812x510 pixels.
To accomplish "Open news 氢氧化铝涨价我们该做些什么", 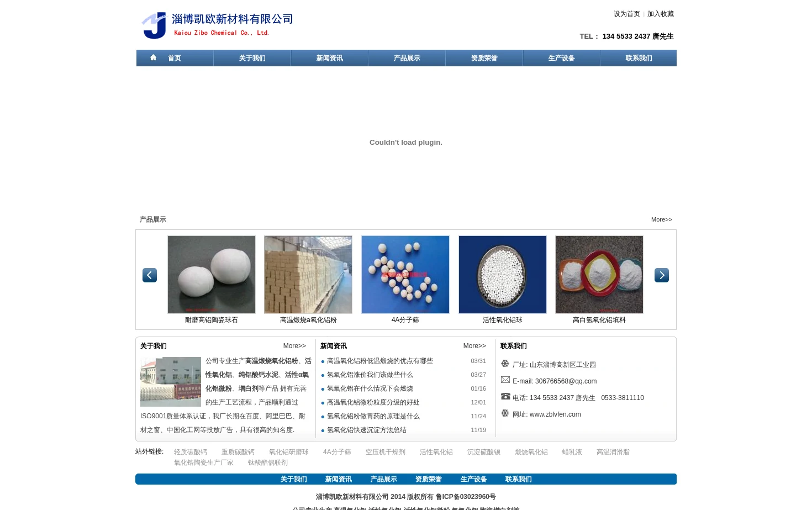I will tap(370, 375).
